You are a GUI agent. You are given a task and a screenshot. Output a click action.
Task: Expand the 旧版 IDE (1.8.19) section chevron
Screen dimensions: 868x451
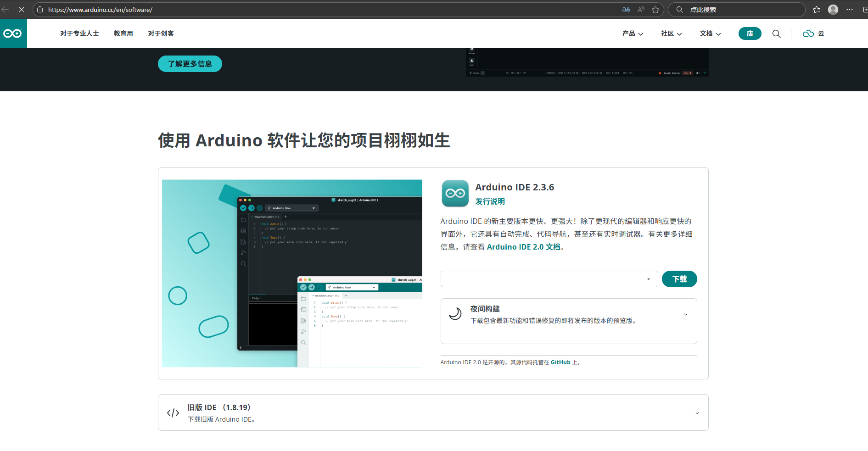click(697, 413)
